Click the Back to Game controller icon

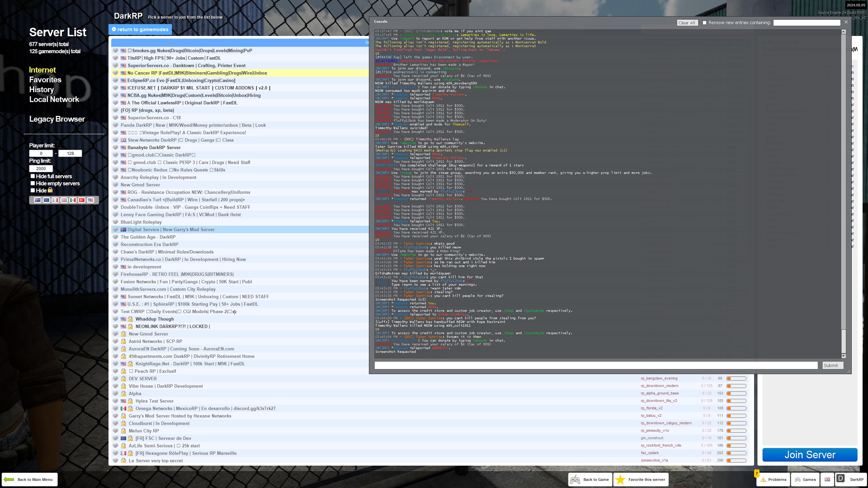coord(575,480)
